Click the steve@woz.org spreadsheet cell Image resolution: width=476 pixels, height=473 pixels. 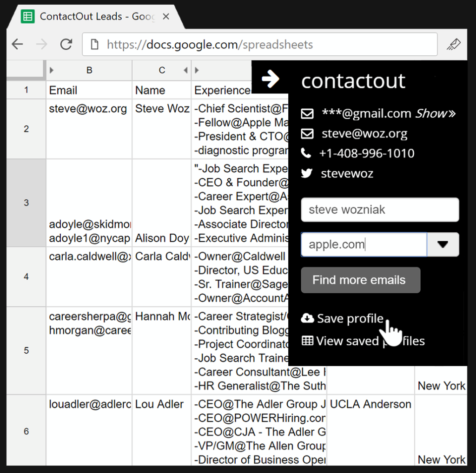pos(89,129)
